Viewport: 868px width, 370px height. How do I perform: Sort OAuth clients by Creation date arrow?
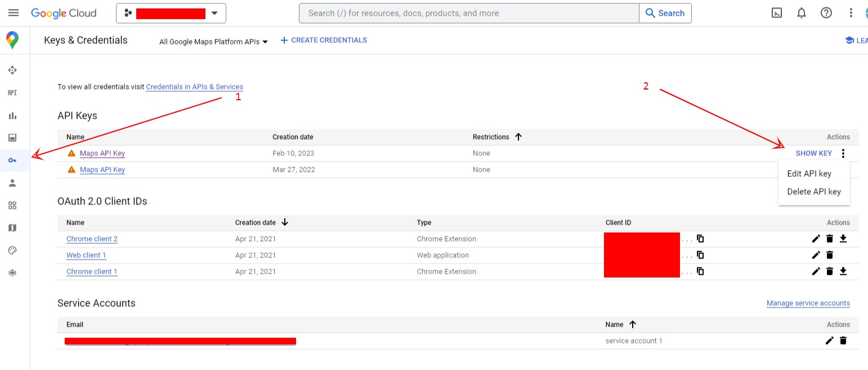(x=285, y=222)
